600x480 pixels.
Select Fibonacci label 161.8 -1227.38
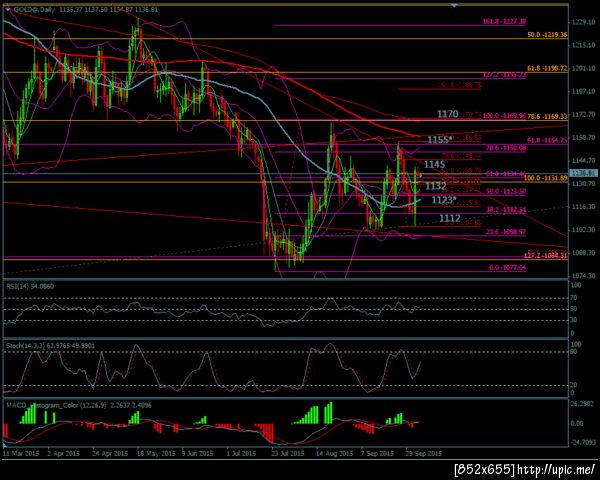[504, 22]
